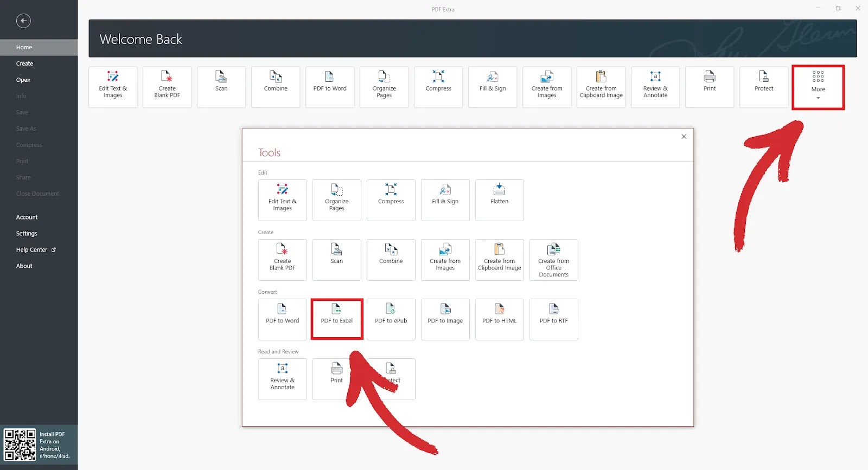Go to Home in the sidebar

[39, 47]
